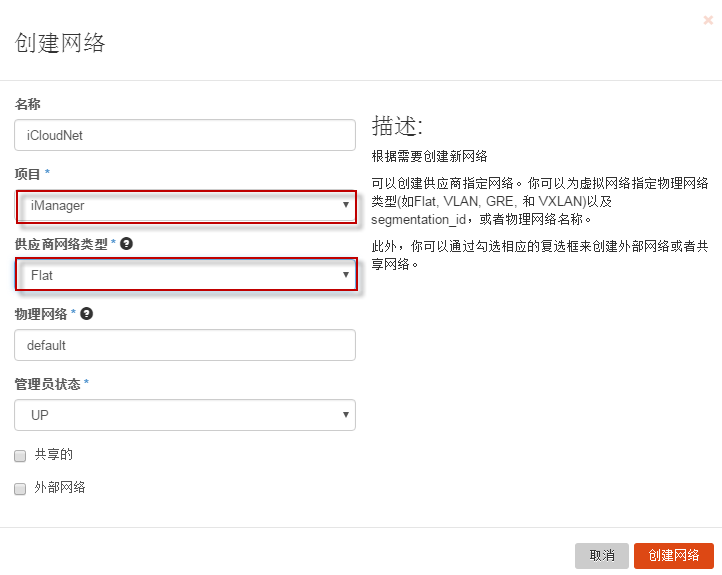Open the 管理员状态 dropdown showing UP
This screenshot has width=722, height=575.
point(186,414)
